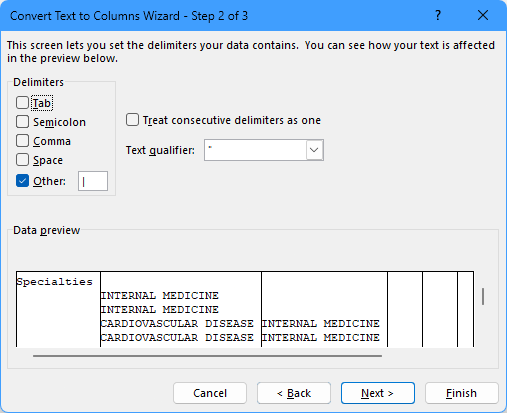Tick the Comma delimiter checkbox

click(x=22, y=141)
